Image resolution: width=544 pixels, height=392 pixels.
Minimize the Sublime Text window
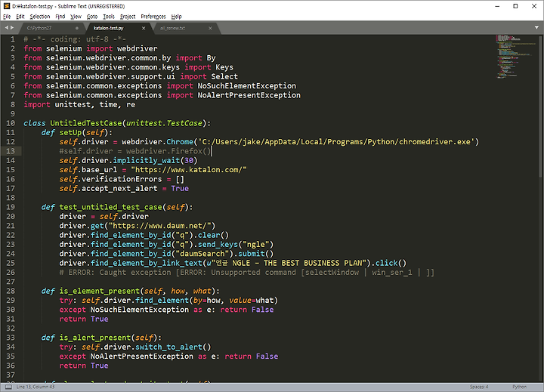(x=497, y=6)
